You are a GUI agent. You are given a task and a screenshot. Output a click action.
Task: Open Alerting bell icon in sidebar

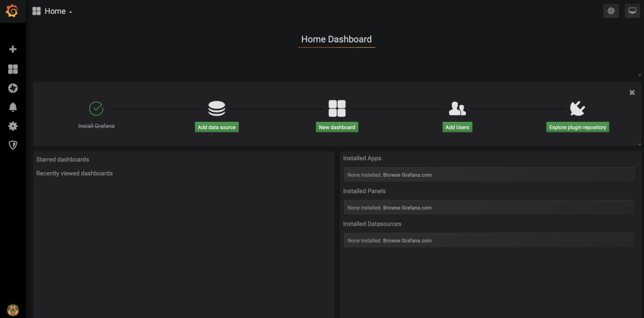[x=13, y=107]
